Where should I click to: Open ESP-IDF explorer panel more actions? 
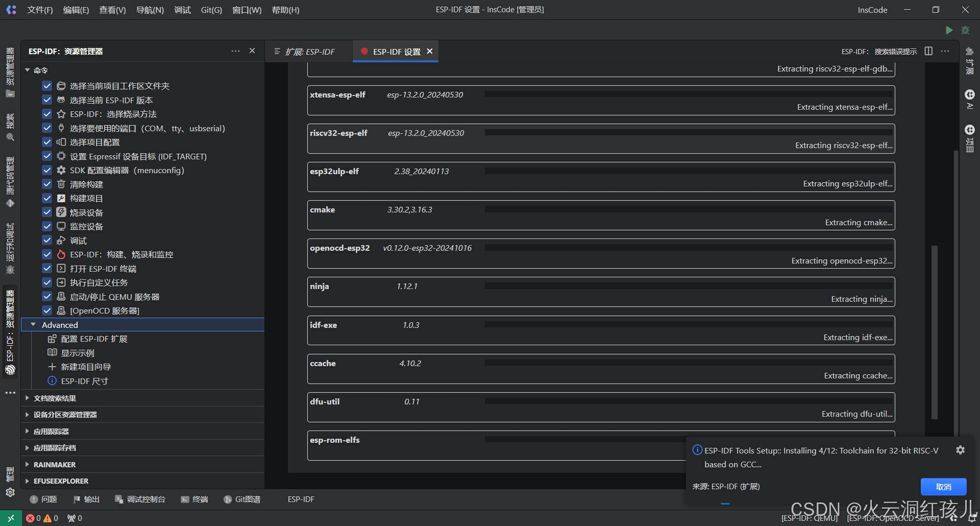click(235, 51)
